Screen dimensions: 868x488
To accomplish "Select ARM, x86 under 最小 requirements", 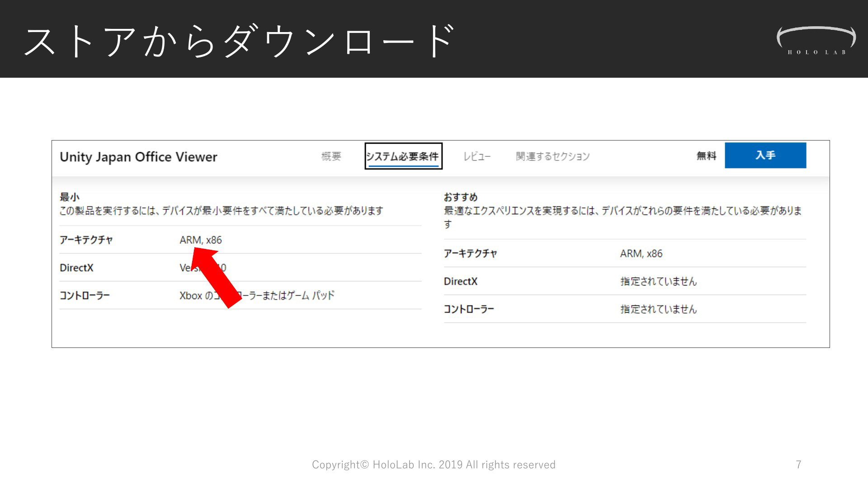I will [x=201, y=240].
